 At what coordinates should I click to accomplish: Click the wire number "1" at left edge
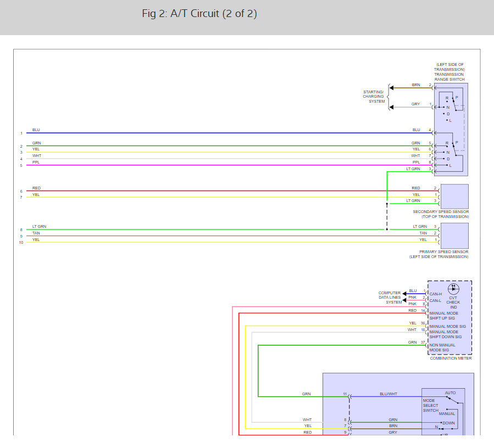(21, 133)
